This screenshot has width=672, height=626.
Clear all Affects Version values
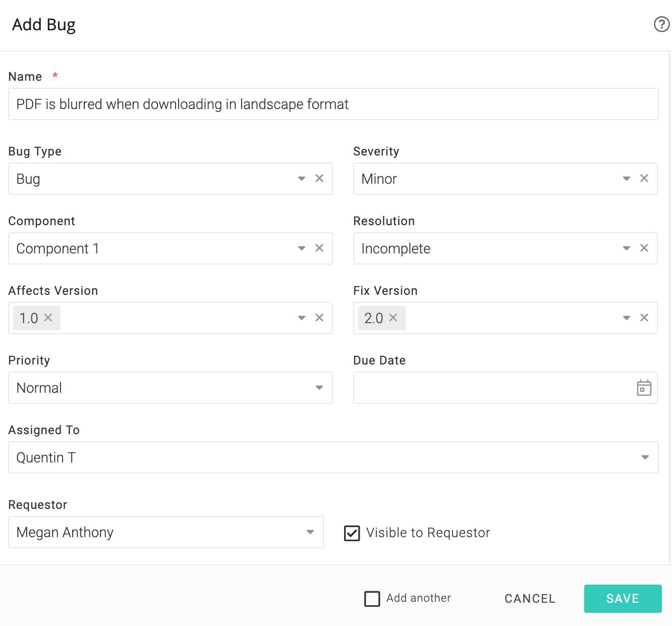click(319, 318)
